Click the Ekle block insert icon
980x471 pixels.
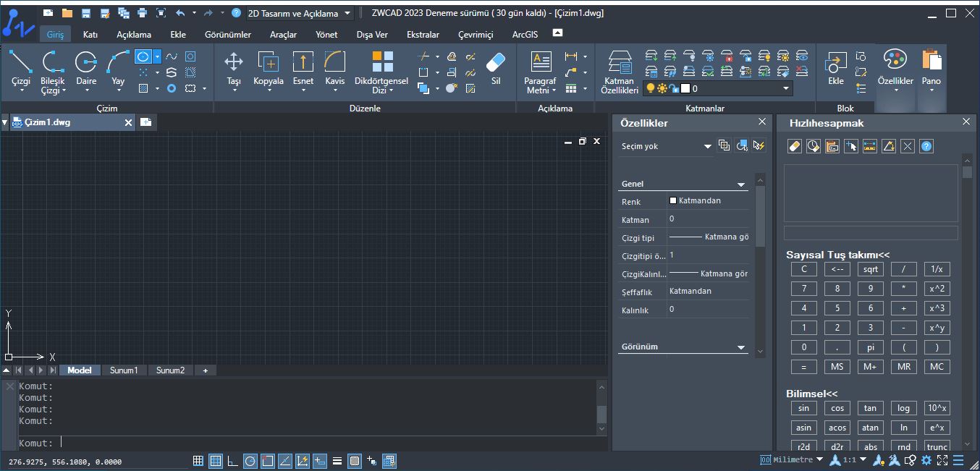[836, 68]
